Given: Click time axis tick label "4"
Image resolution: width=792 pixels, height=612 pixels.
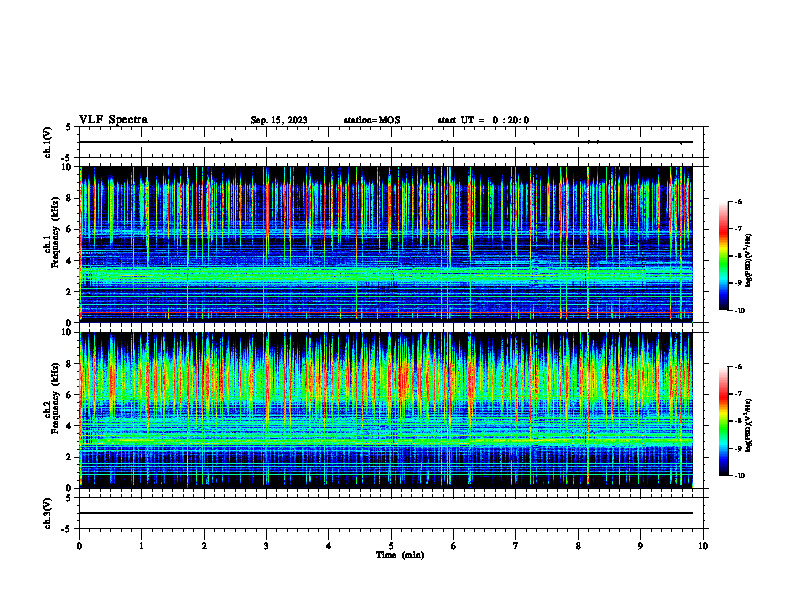Looking at the screenshot, I should coord(329,546).
